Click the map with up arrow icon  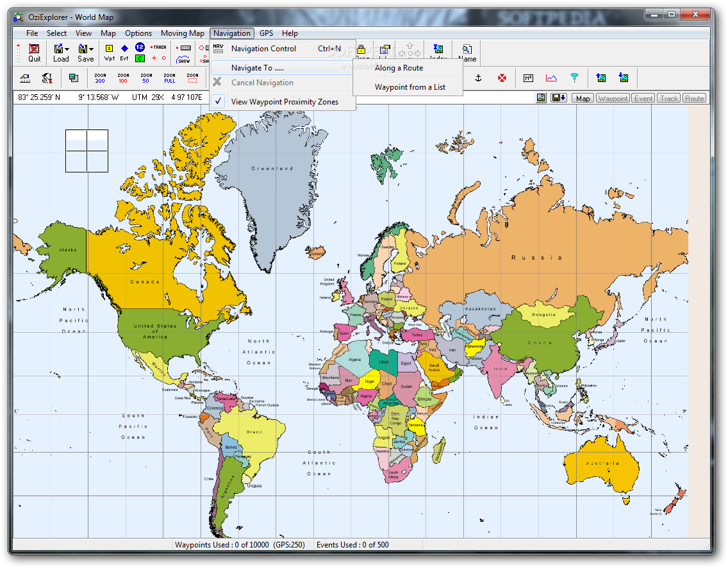point(600,78)
